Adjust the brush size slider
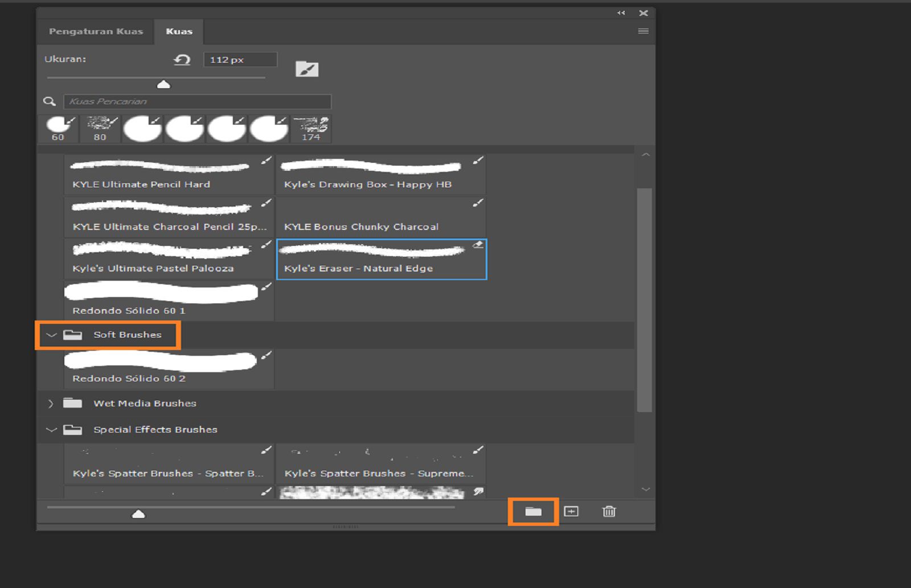Viewport: 911px width, 588px height. click(x=163, y=84)
